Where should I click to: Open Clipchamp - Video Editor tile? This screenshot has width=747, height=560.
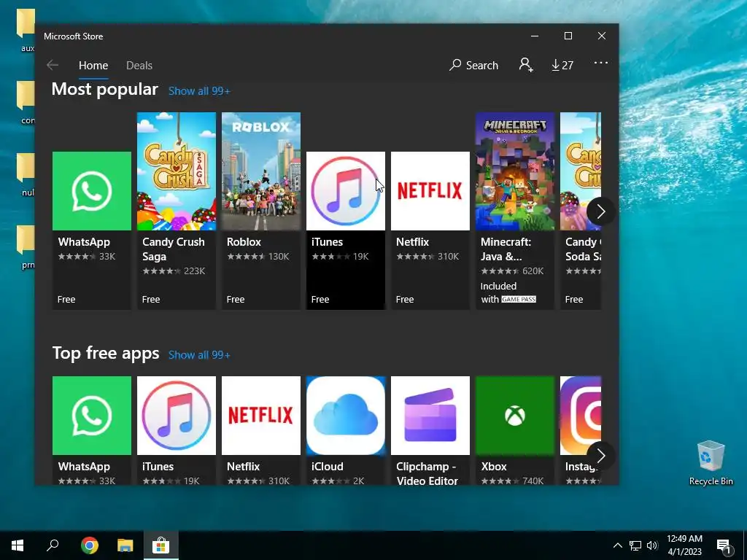[x=430, y=430]
